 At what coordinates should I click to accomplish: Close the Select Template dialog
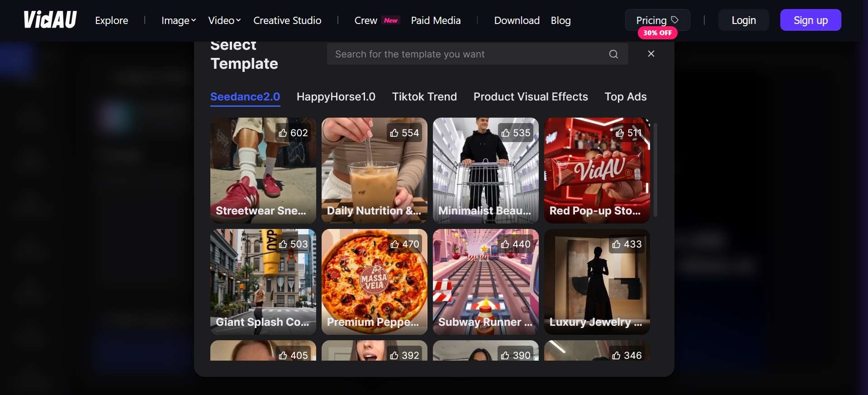coord(651,54)
